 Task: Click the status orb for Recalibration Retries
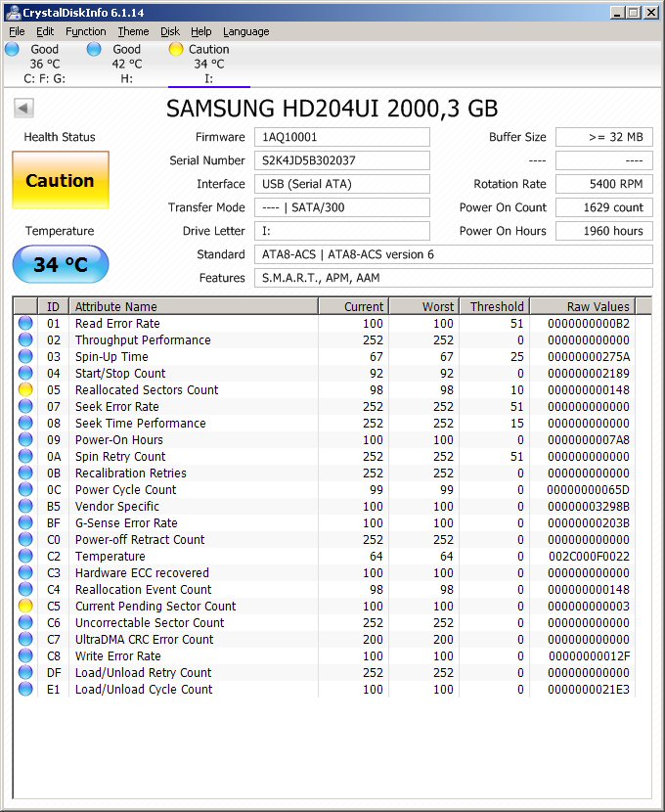[25, 473]
